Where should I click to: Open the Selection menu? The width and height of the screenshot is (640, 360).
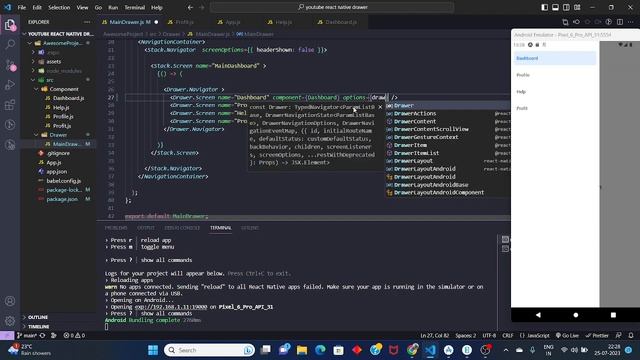59,7
